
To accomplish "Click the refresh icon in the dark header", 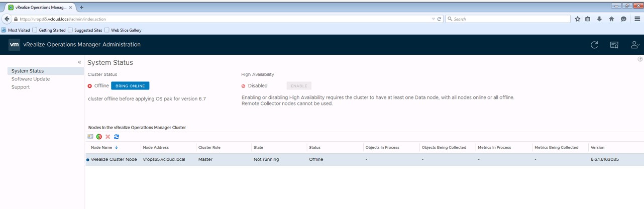I will 594,45.
